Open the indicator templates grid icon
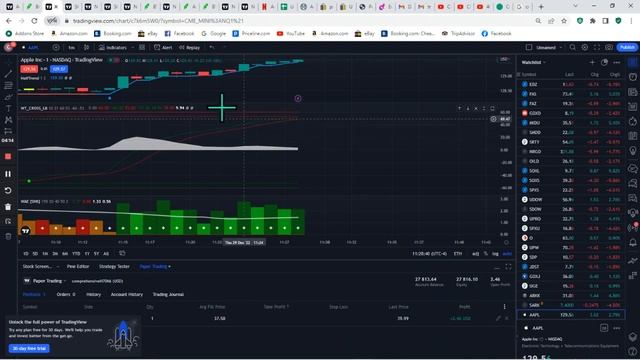The image size is (640, 360). 142,48
